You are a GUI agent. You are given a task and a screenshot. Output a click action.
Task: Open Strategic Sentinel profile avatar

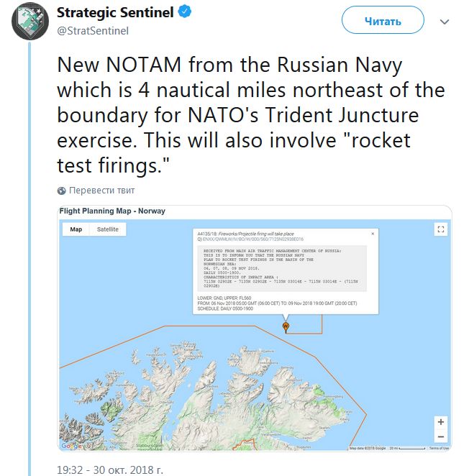click(27, 22)
